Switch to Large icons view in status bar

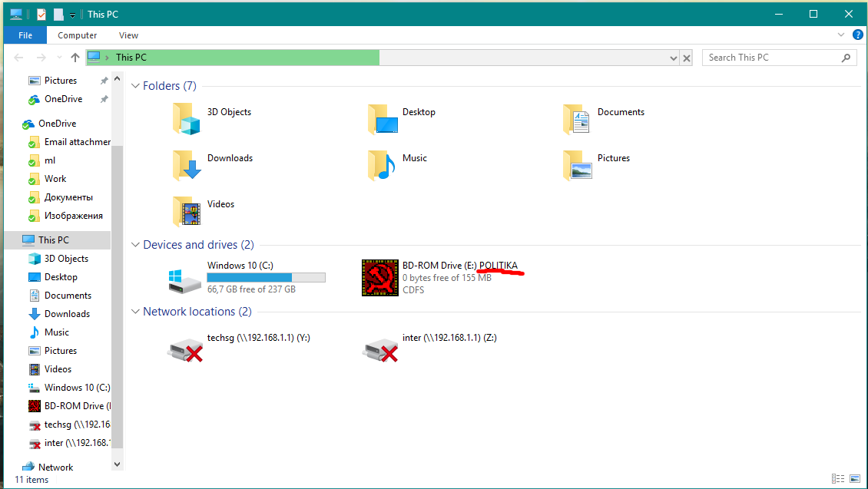(x=855, y=478)
